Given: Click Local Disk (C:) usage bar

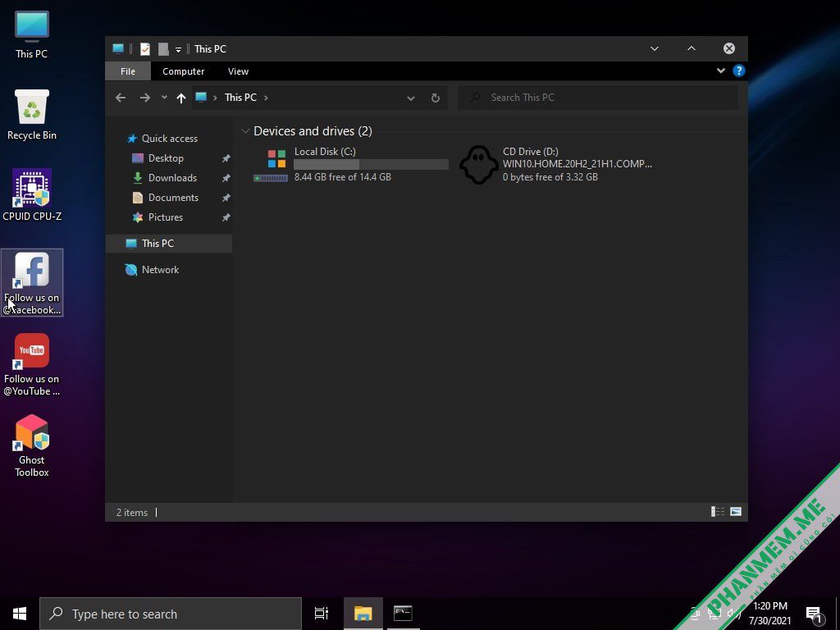Looking at the screenshot, I should [x=371, y=164].
